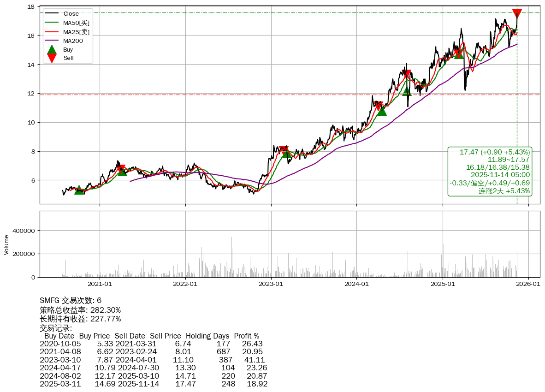
Task: Select the August 2024 green buy marker
Action: [x=406, y=91]
